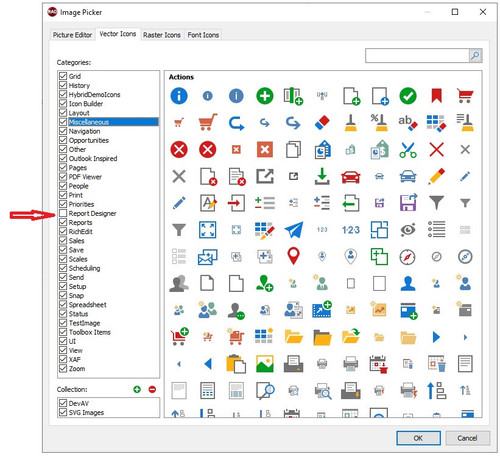Switch to the Raster Icons tab
This screenshot has width=500, height=456.
162,35
